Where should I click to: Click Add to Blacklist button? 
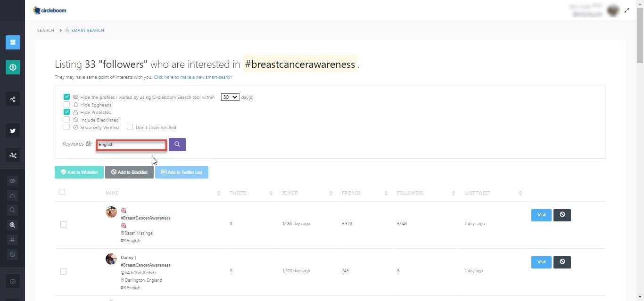pos(129,172)
